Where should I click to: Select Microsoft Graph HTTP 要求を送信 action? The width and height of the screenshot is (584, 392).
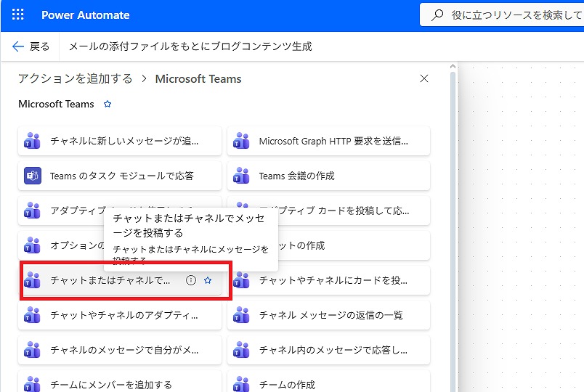(x=333, y=141)
